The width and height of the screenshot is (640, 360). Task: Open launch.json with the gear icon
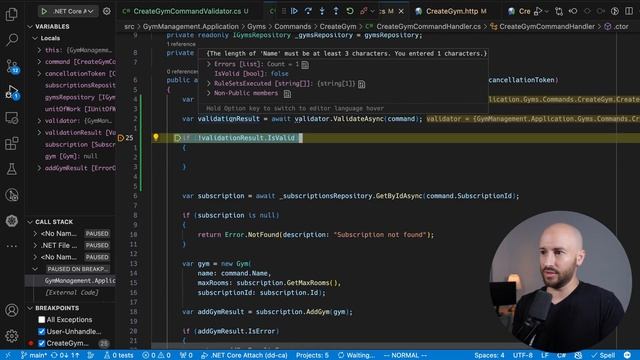tap(107, 11)
